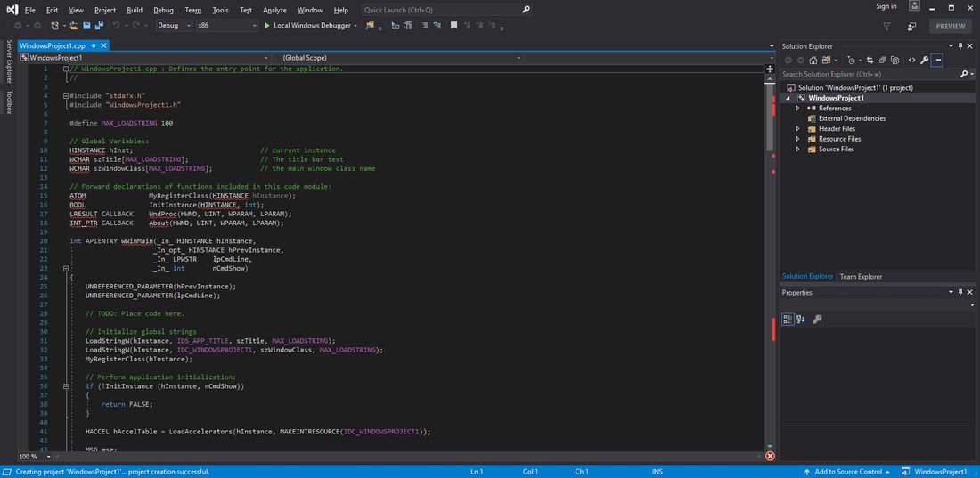Click the View Code icon in Solution Explorer
980x478 pixels.
911,60
